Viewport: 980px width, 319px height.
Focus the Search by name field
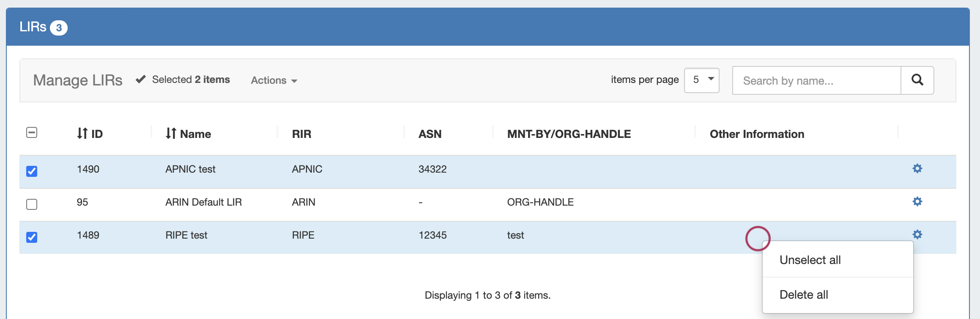(x=816, y=80)
